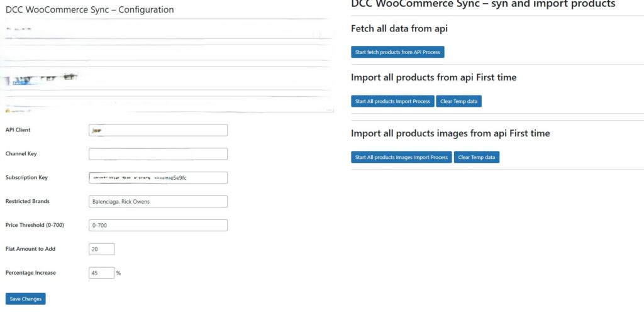
Task: Click the percent sign after Percentage Increase
Action: pos(118,273)
